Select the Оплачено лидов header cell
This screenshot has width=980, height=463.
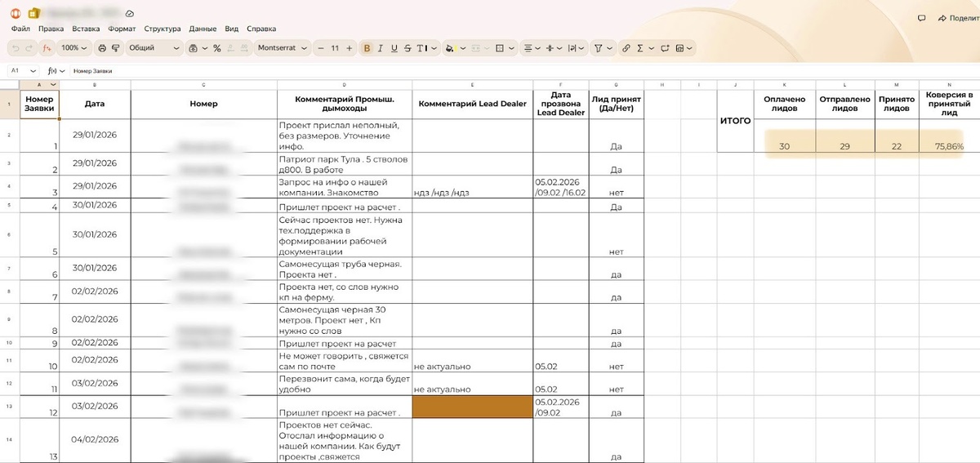coord(784,104)
